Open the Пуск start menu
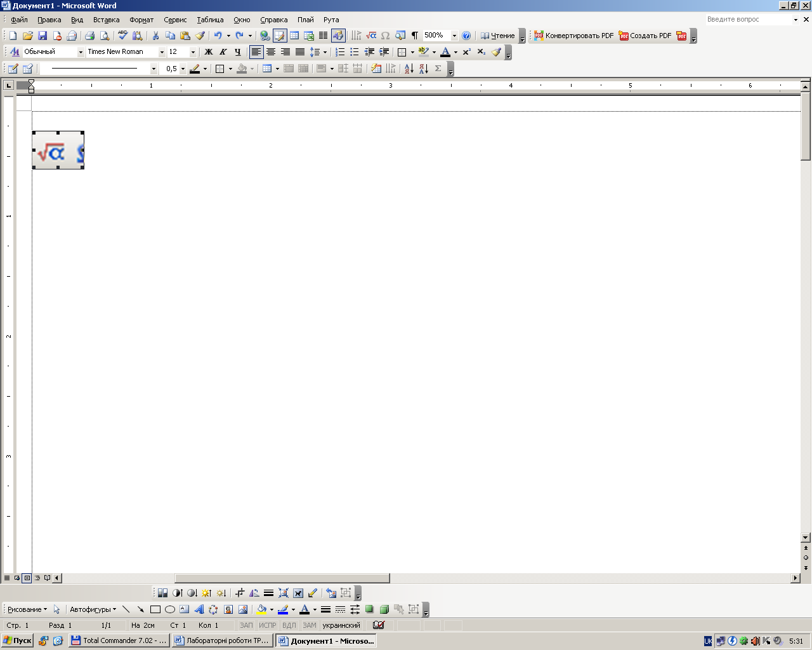This screenshot has height=650, width=812. click(x=17, y=640)
